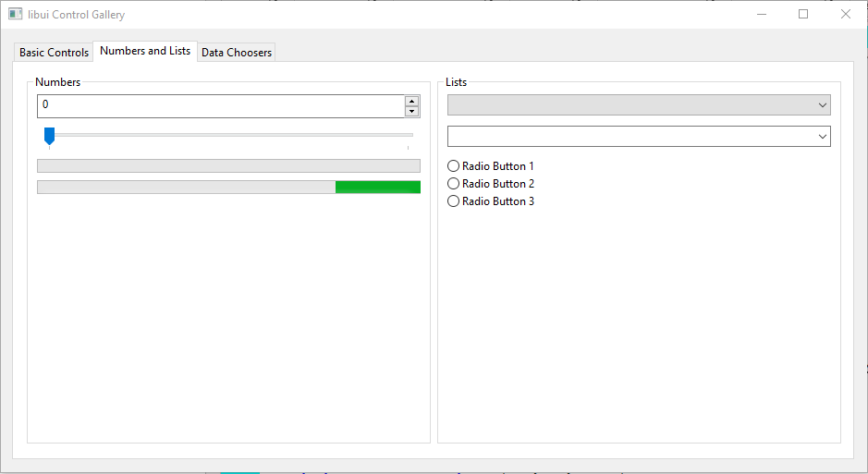The height and width of the screenshot is (474, 868).
Task: Increase the spinbox value with up arrow
Action: (412, 101)
